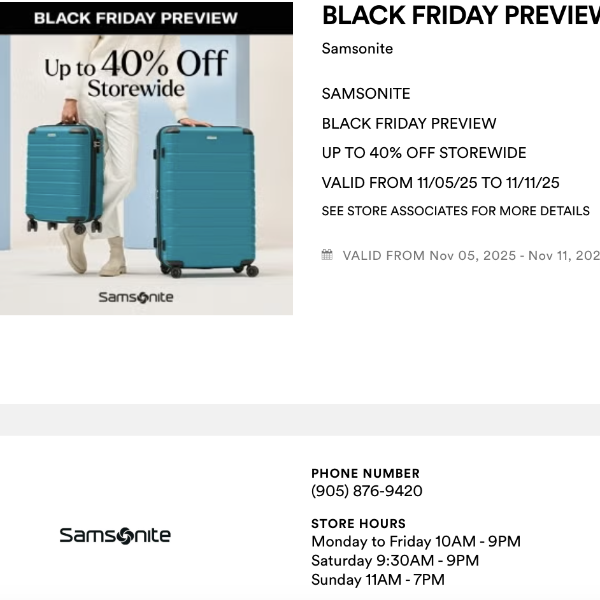600x600 pixels.
Task: Click the 'UP TO 40% OFF STOREWIDE' description line
Action: point(424,153)
